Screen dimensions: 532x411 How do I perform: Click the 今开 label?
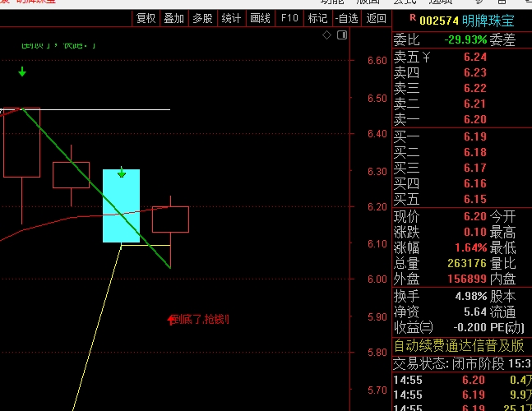click(503, 216)
